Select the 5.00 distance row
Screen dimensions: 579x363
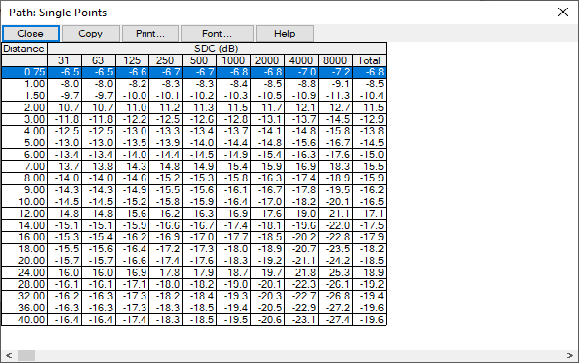point(194,143)
